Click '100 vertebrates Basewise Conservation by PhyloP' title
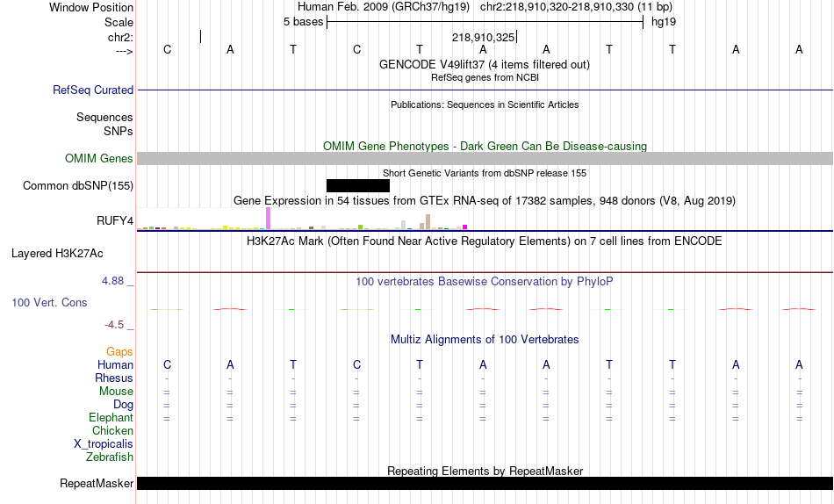The width and height of the screenshot is (834, 504). pyautogui.click(x=485, y=281)
